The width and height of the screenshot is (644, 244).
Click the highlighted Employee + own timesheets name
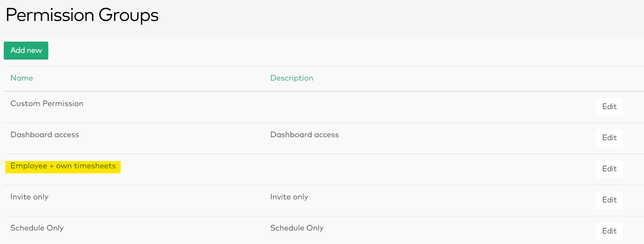(63, 166)
